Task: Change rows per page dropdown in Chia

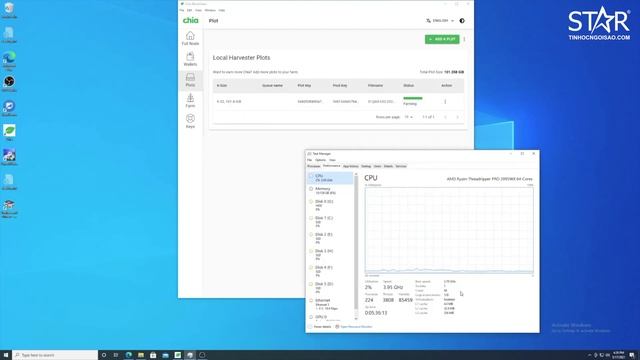Action: click(409, 117)
